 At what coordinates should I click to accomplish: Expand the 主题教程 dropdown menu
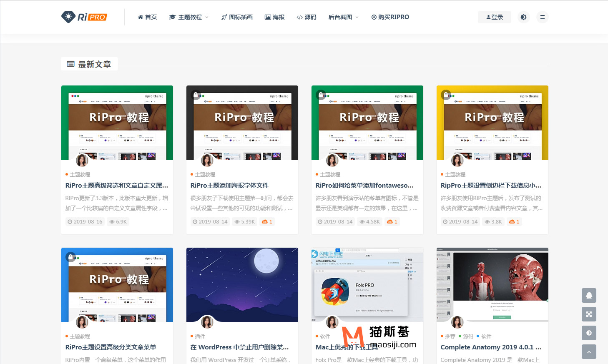point(189,17)
